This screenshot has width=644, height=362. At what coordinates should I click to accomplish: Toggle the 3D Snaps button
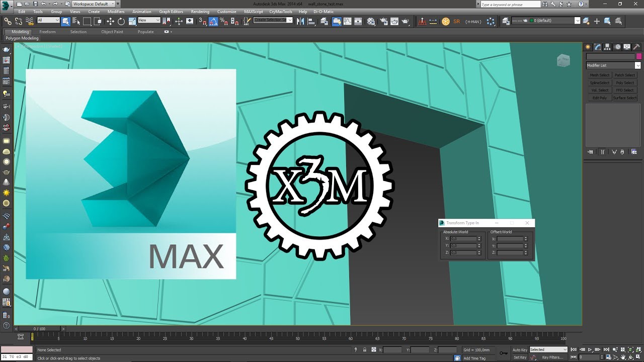pos(202,21)
